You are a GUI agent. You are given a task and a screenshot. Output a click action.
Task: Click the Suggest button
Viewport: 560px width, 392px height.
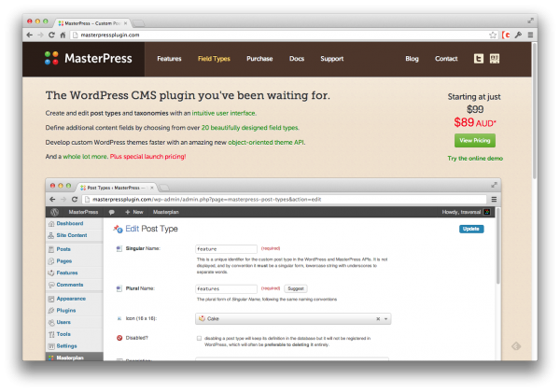(296, 288)
